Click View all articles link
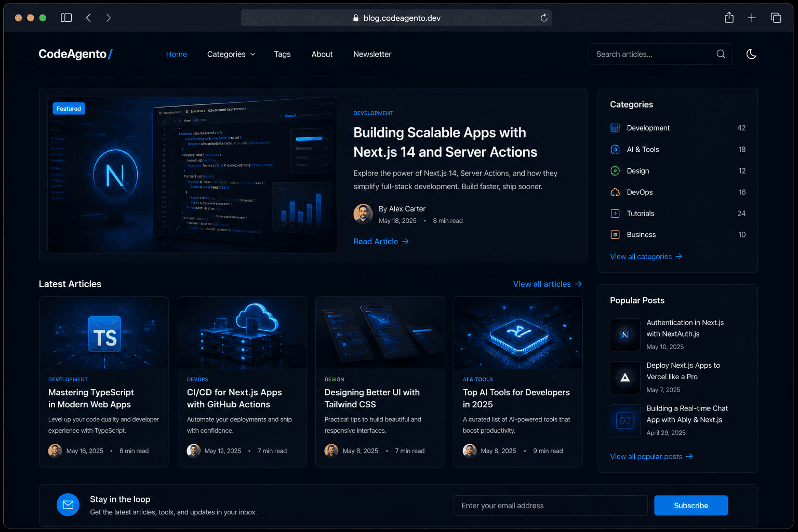The height and width of the screenshot is (532, 798). click(x=548, y=284)
